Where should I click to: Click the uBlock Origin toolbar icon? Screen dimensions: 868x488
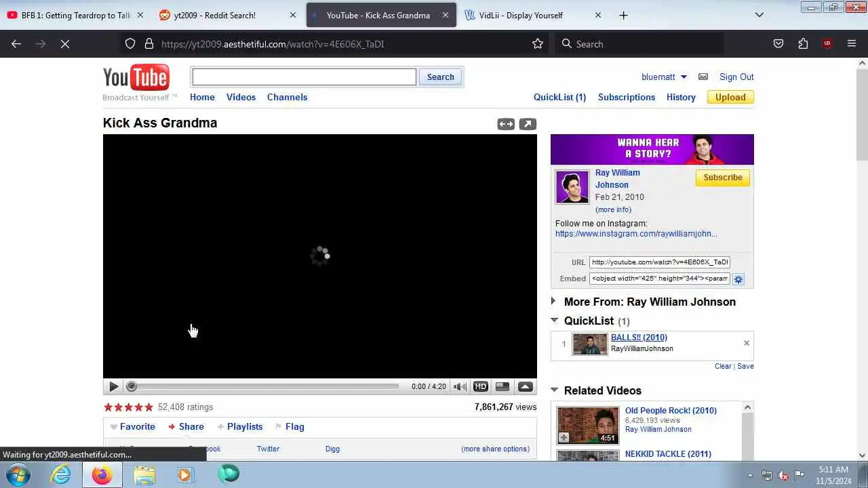[x=827, y=44]
